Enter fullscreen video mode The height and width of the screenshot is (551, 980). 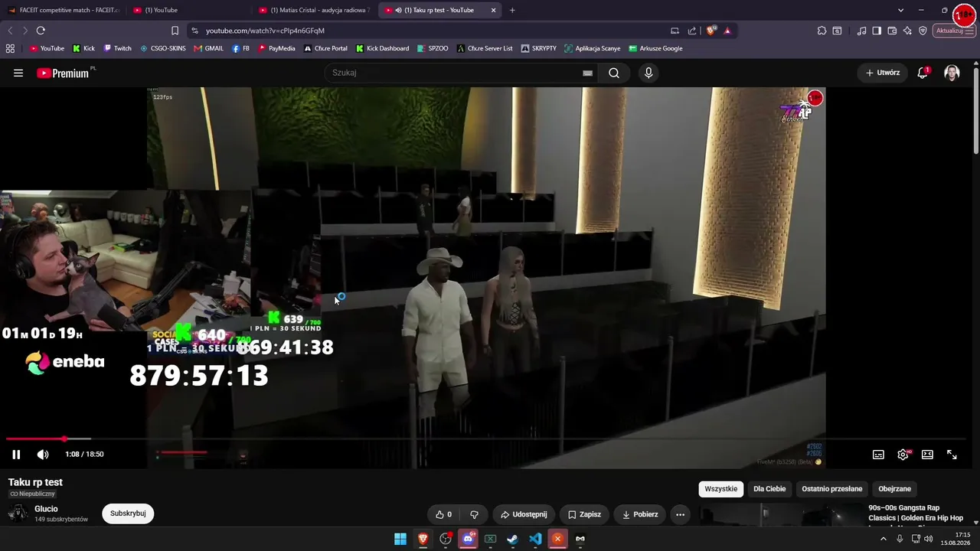pyautogui.click(x=952, y=455)
